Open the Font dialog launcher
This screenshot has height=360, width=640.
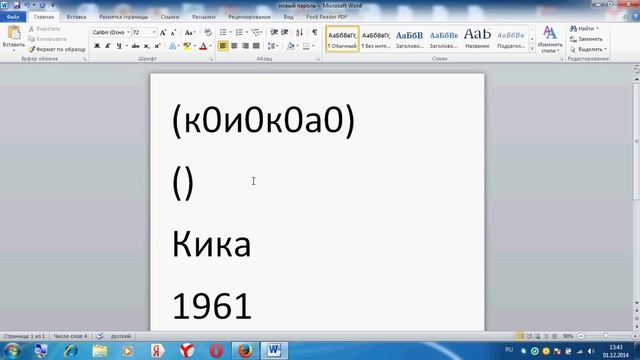(x=211, y=60)
